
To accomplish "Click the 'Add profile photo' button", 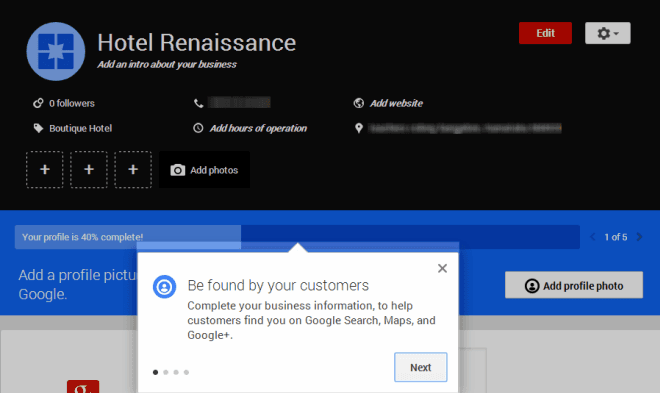I will coord(574,285).
